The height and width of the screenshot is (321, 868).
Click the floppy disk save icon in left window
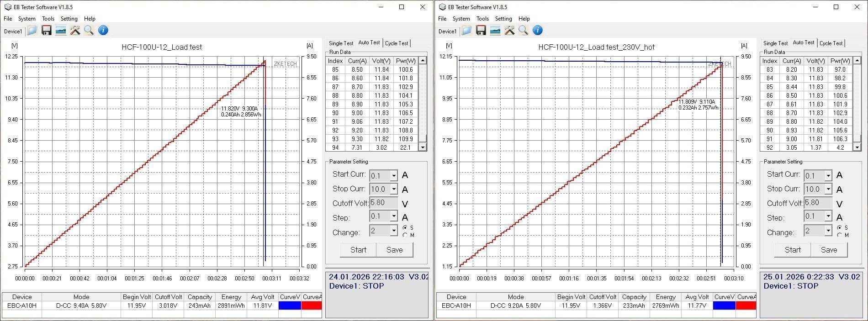pos(46,31)
